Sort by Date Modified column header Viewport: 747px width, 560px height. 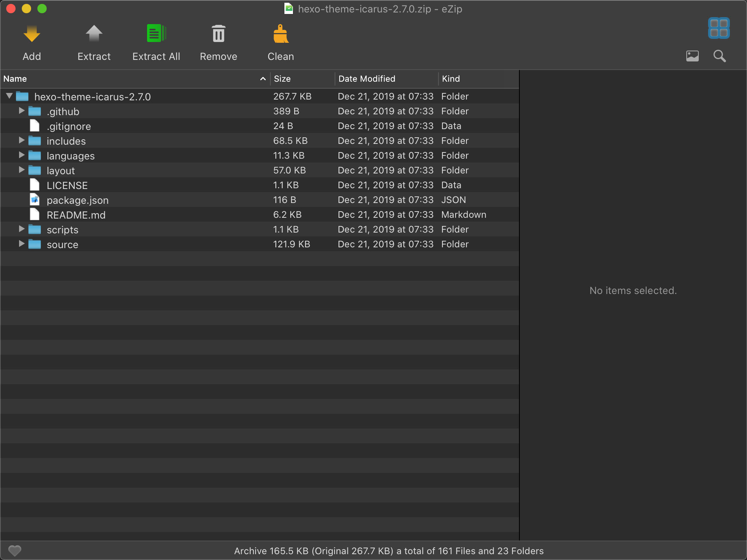tap(387, 79)
